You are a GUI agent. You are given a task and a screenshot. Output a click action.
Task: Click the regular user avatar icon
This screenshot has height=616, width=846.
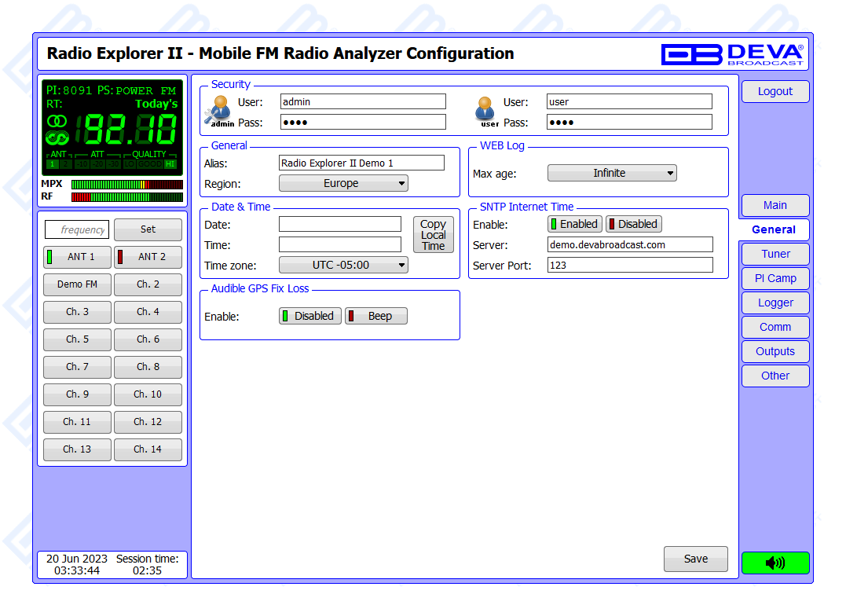[485, 109]
